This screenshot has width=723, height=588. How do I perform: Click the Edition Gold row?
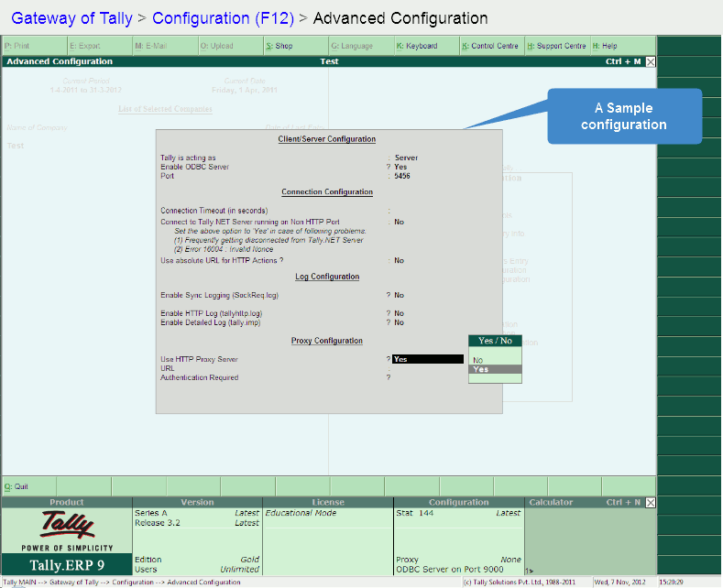coord(197,560)
